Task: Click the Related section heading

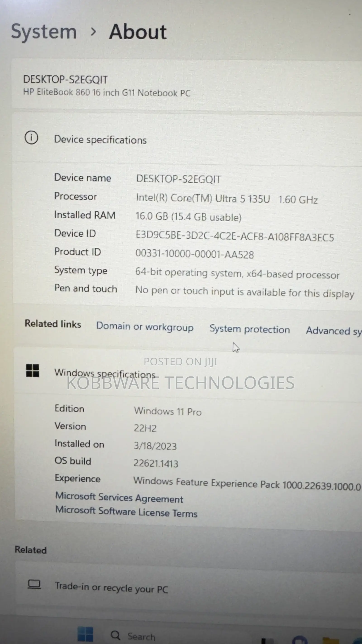Action: tap(31, 550)
